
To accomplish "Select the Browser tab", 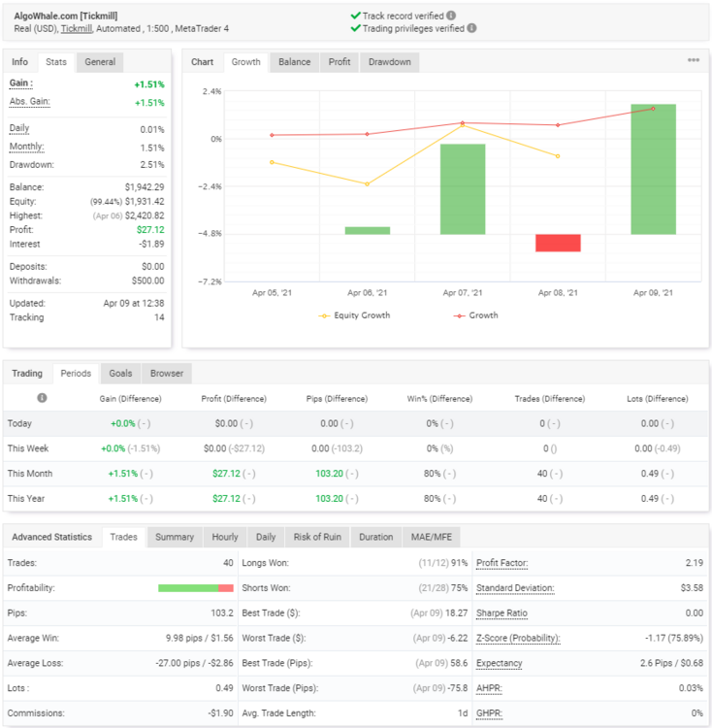I will pos(167,374).
